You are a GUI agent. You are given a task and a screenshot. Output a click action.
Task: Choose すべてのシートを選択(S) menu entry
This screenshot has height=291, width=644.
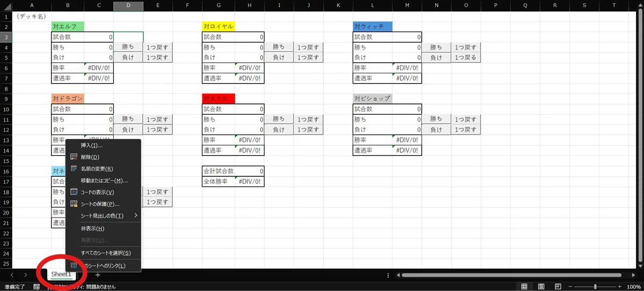pos(103,253)
